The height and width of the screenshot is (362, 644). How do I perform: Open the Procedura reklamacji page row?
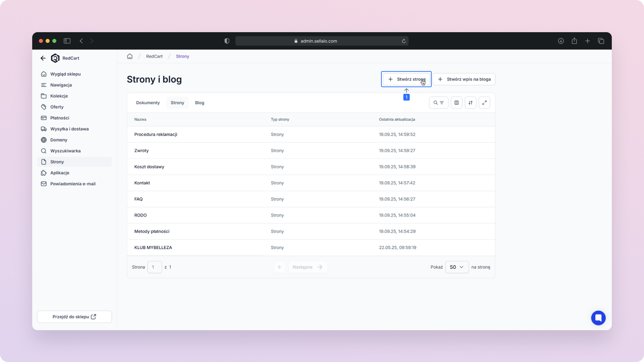click(156, 134)
